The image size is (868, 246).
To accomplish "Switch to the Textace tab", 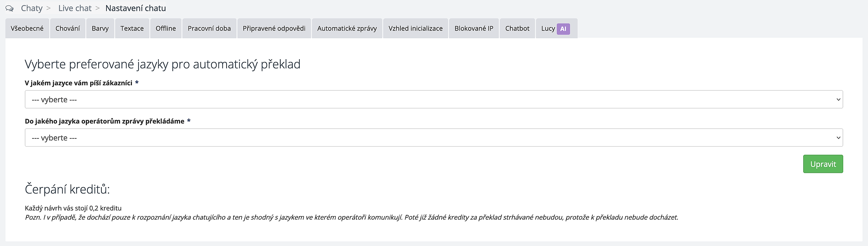I will click(132, 28).
